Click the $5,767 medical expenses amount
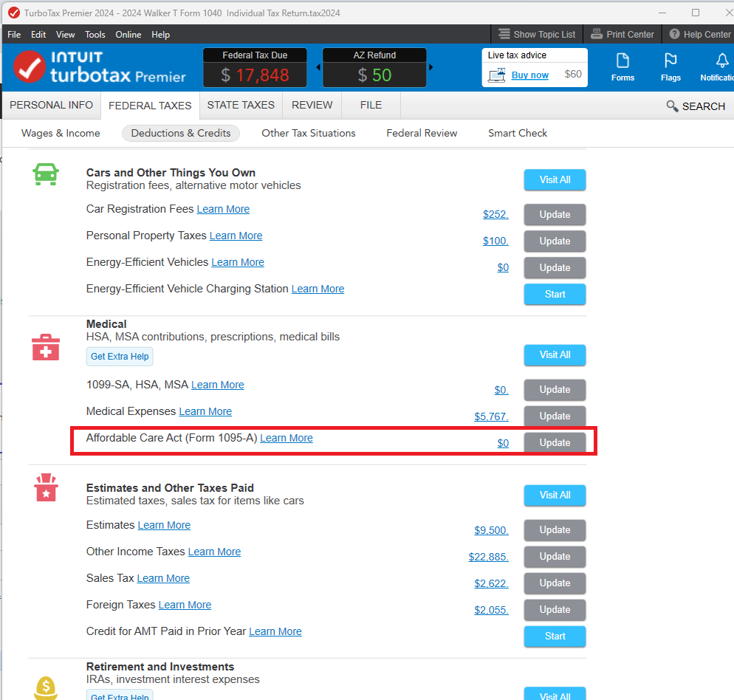Viewport: 734px width, 700px height. [491, 416]
